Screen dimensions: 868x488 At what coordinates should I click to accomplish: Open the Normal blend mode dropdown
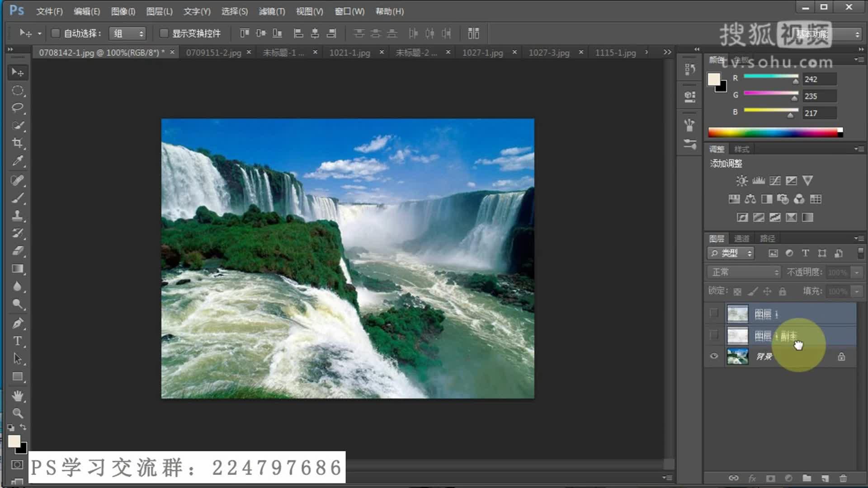(x=744, y=272)
